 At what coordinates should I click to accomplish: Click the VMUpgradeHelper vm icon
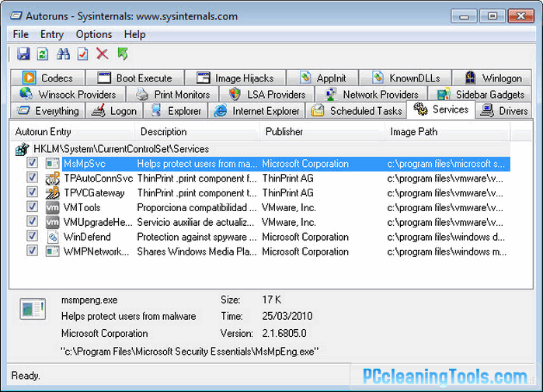53,222
